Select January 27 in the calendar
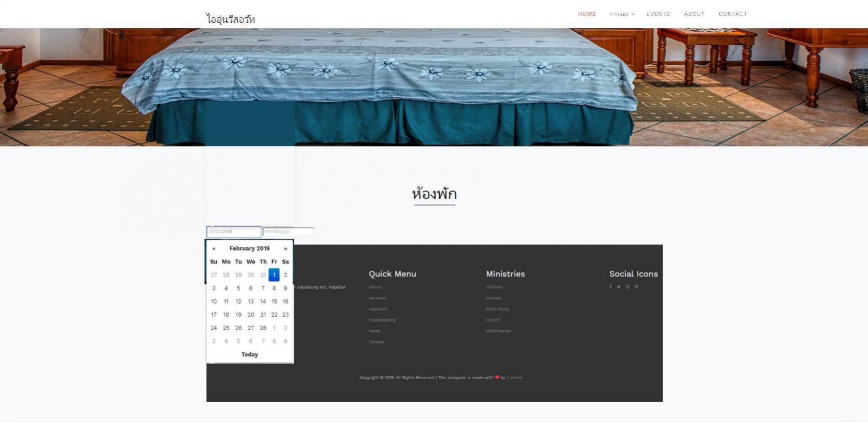 (x=214, y=275)
